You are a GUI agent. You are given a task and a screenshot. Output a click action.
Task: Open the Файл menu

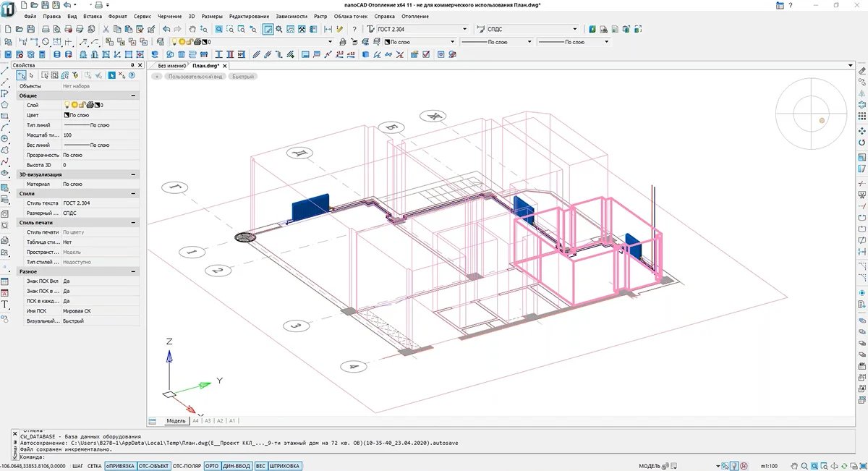pos(30,16)
